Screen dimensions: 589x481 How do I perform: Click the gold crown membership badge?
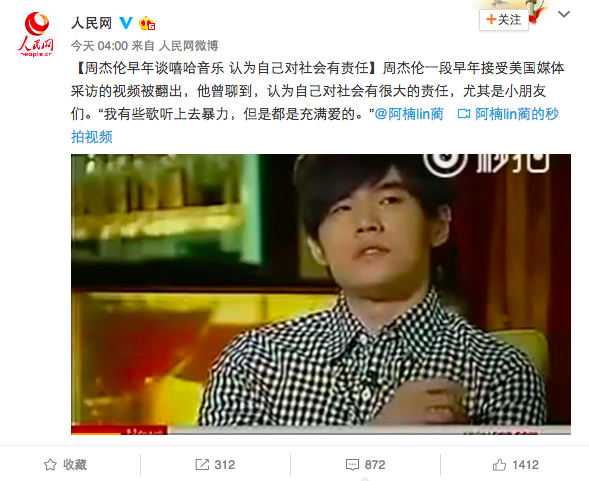tap(147, 23)
